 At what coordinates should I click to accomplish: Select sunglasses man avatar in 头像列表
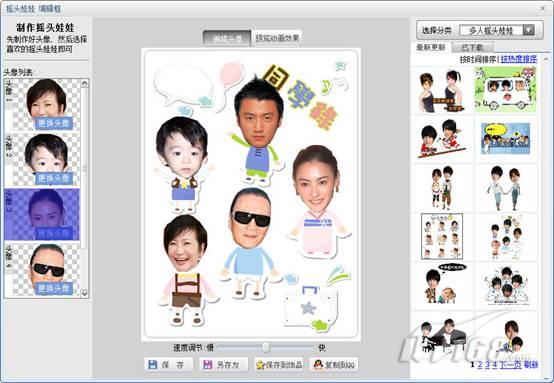coord(42,270)
